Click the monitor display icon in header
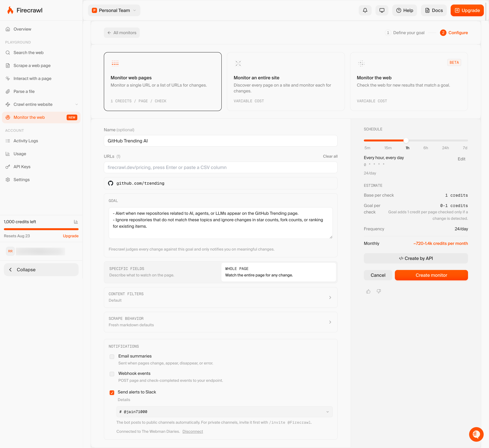 coord(382,11)
